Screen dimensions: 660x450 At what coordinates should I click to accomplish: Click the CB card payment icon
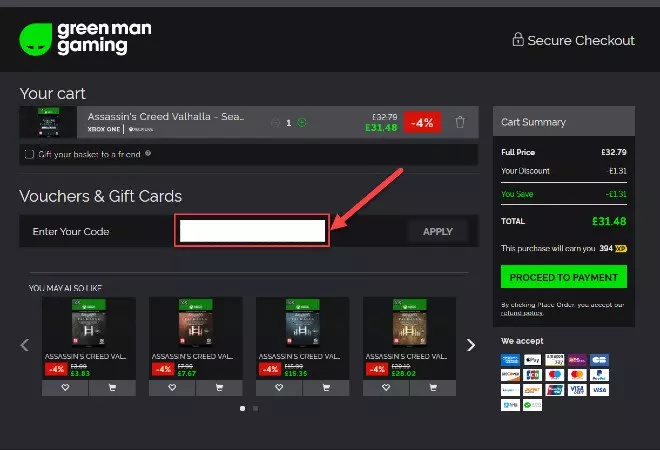pos(599,360)
